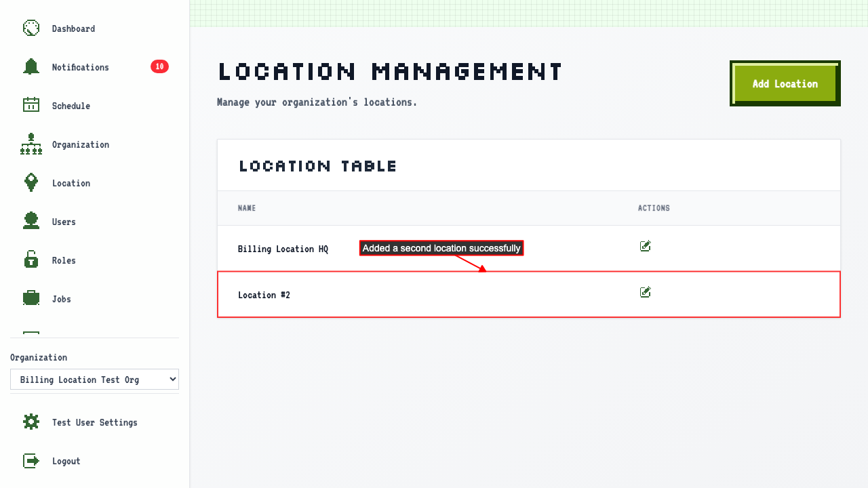
Task: Click the Schedule calendar icon
Action: 31,105
